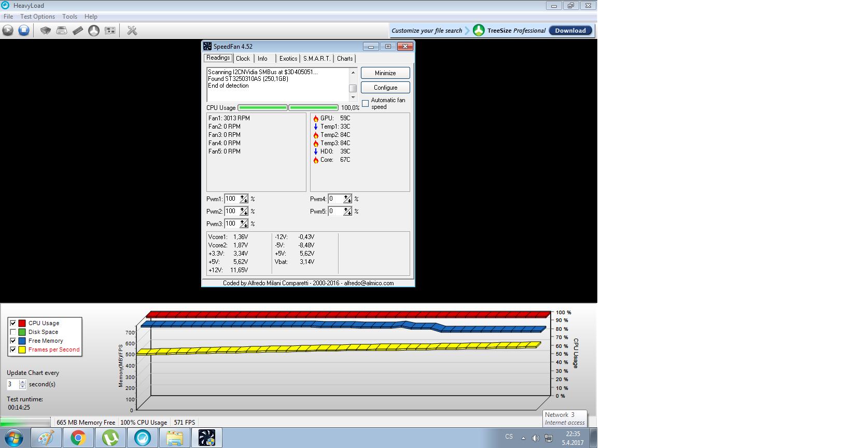
Task: Open Paint from the taskbar
Action: [46, 438]
